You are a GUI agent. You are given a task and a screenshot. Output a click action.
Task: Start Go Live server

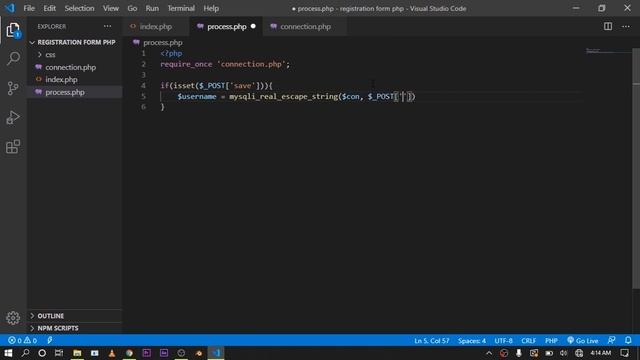[x=582, y=340]
